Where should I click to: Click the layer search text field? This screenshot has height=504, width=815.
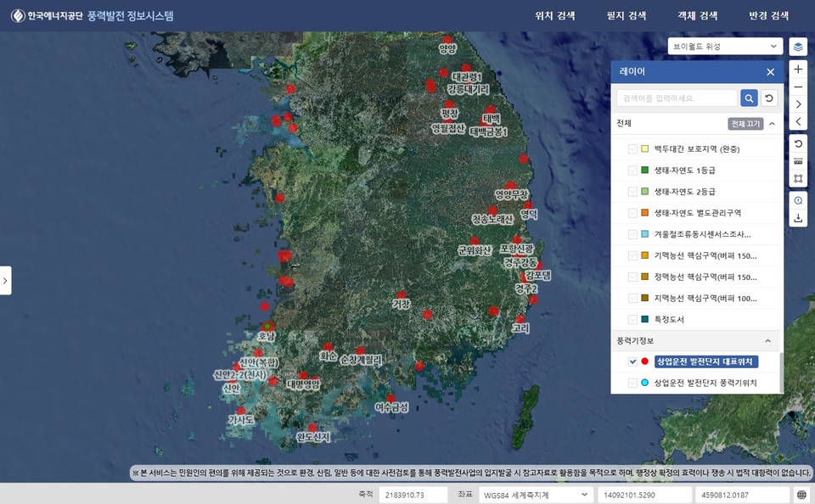click(676, 98)
